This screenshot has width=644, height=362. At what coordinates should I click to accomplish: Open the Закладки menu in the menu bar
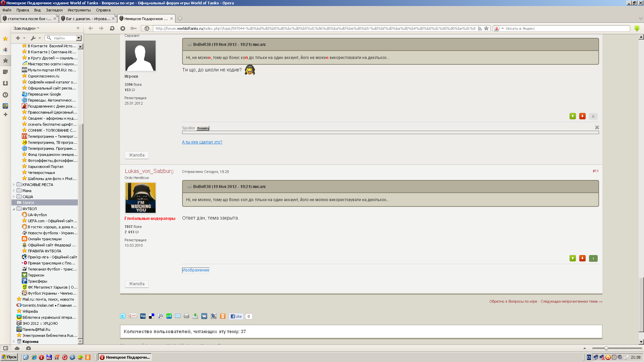(x=54, y=10)
